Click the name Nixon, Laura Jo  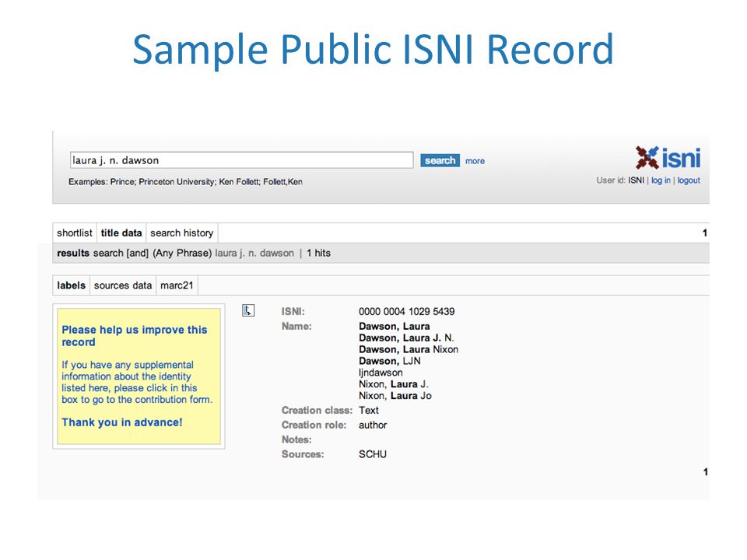coord(395,396)
